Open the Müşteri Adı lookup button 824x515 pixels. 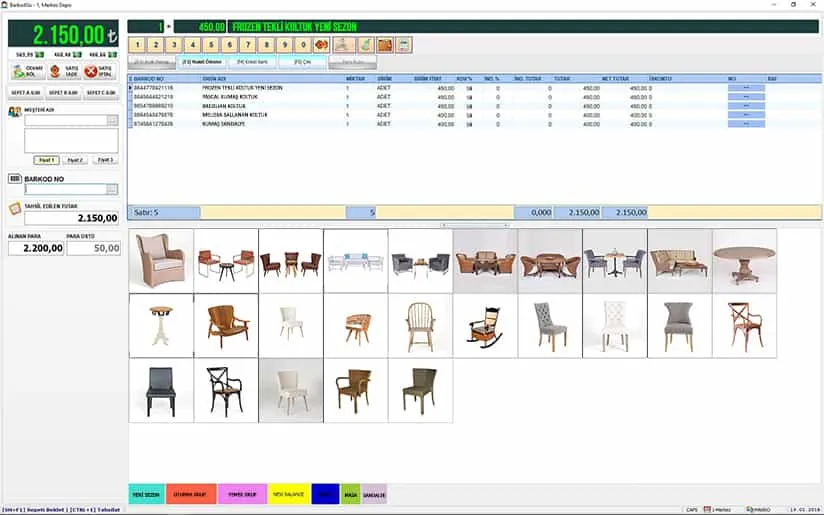pos(112,121)
